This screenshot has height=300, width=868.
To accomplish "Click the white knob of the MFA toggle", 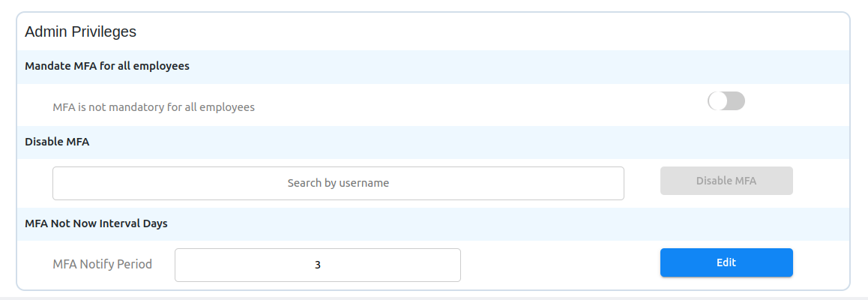I will pyautogui.click(x=718, y=101).
